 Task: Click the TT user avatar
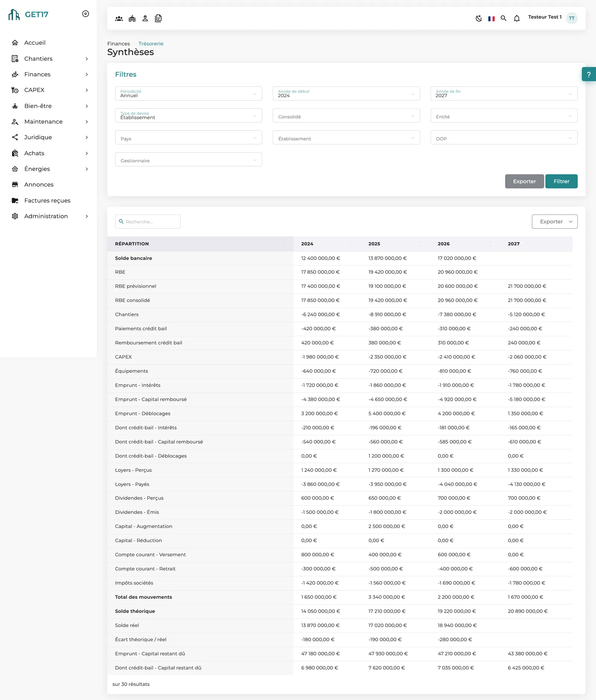point(571,18)
